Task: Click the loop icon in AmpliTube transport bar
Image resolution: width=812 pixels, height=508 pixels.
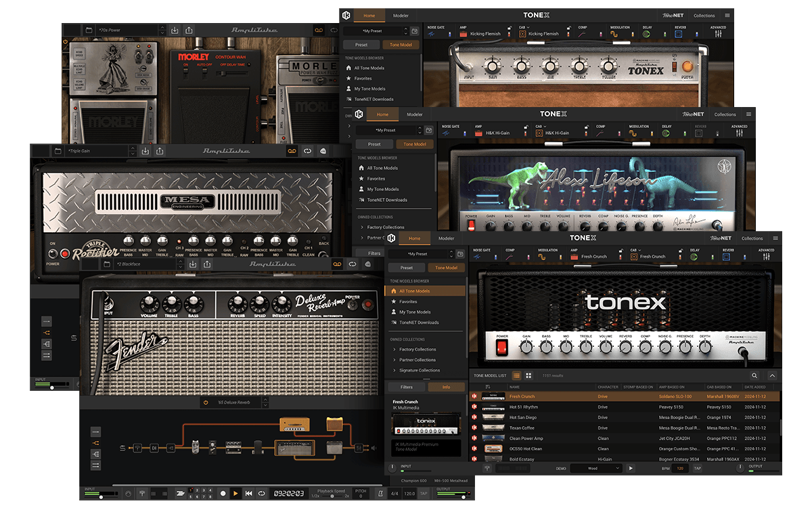Action: (262, 494)
